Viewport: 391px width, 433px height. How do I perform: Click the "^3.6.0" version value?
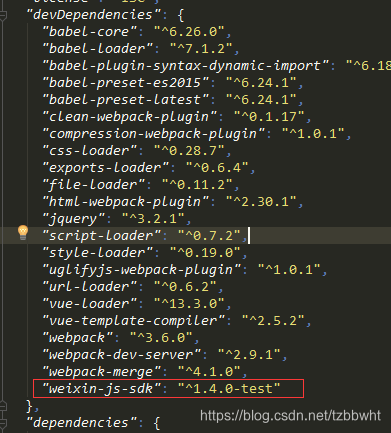[162, 338]
